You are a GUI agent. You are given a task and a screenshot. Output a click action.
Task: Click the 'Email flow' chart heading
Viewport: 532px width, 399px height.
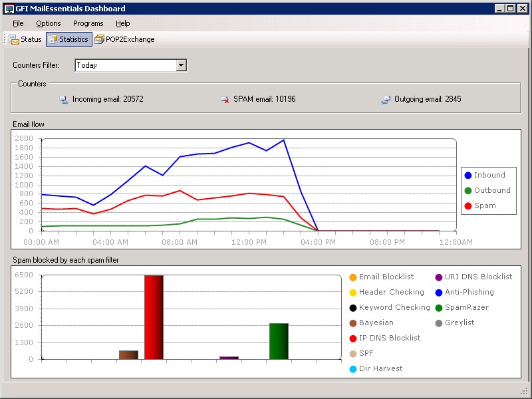point(29,124)
